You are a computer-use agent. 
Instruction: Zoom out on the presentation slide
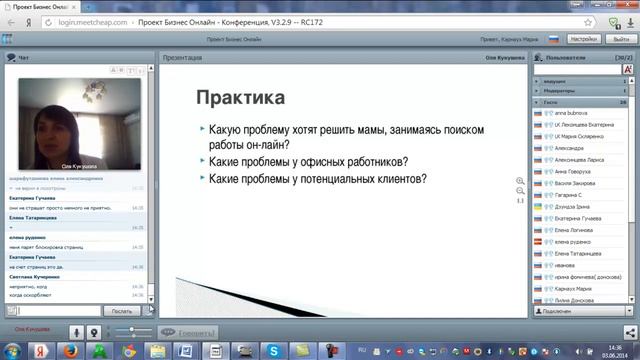[520, 191]
